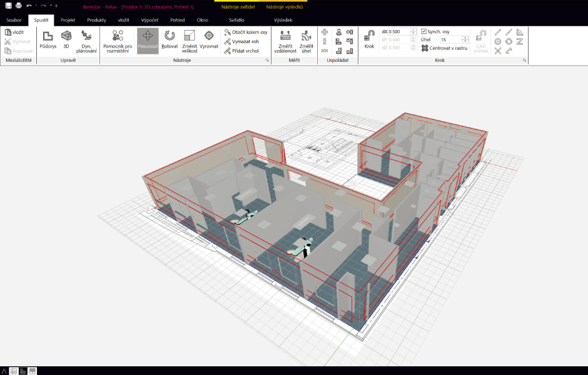Click the Dyn. plánování icon

(x=87, y=40)
